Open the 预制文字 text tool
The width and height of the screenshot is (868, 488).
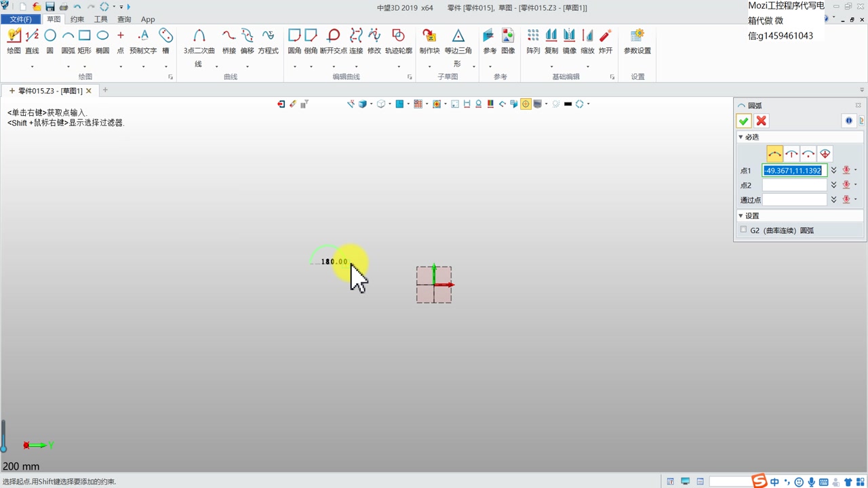click(143, 42)
